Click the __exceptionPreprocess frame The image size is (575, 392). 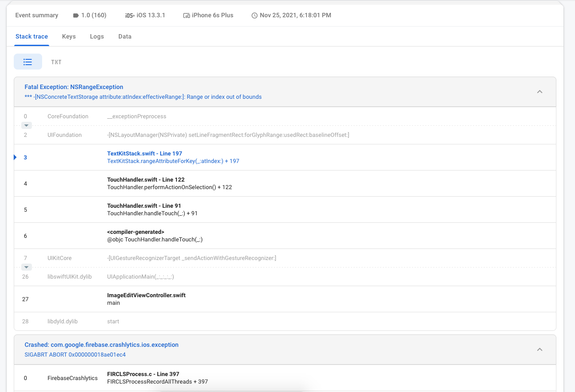click(x=285, y=116)
